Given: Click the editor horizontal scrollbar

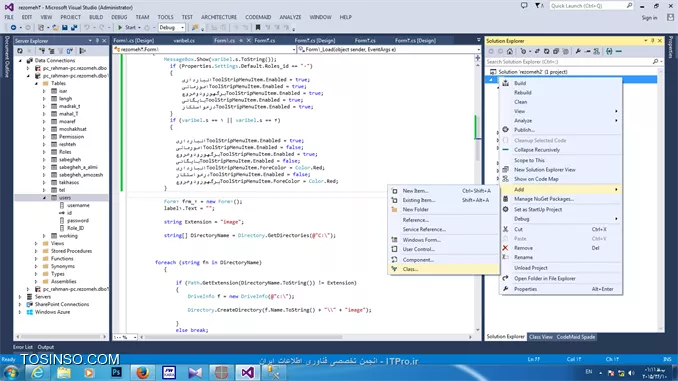Looking at the screenshot, I should [x=307, y=337].
